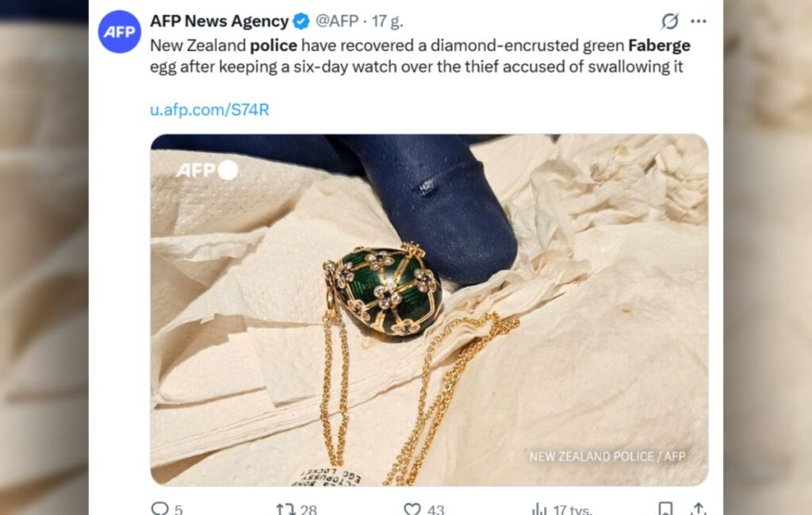Click the repost count 28

(x=308, y=509)
